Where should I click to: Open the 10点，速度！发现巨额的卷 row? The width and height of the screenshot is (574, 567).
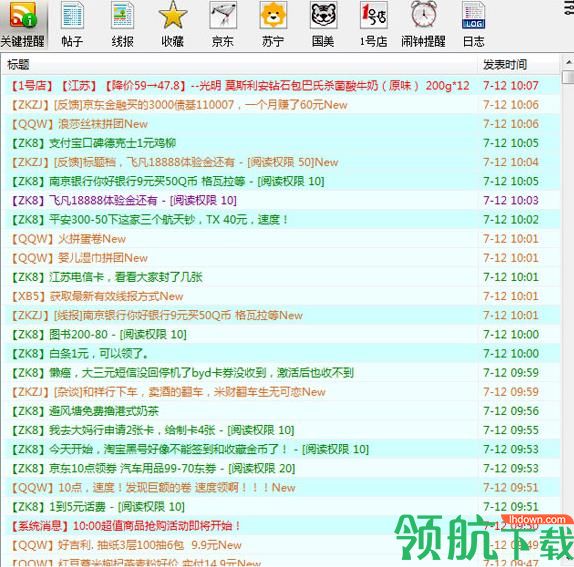tap(281, 488)
